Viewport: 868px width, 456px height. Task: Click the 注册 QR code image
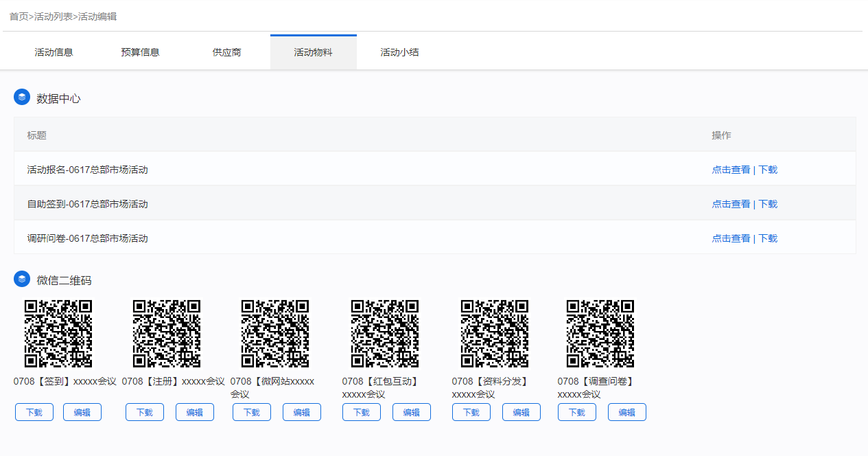(167, 334)
